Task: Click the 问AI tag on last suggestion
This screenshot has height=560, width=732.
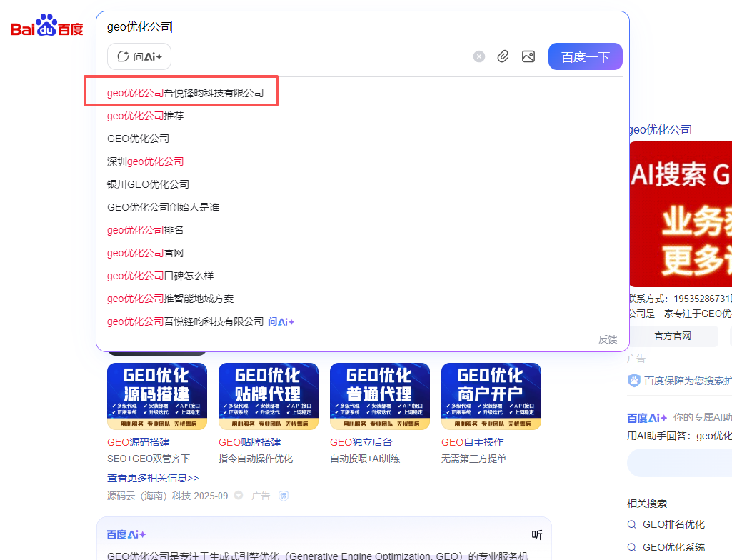Action: (x=281, y=322)
